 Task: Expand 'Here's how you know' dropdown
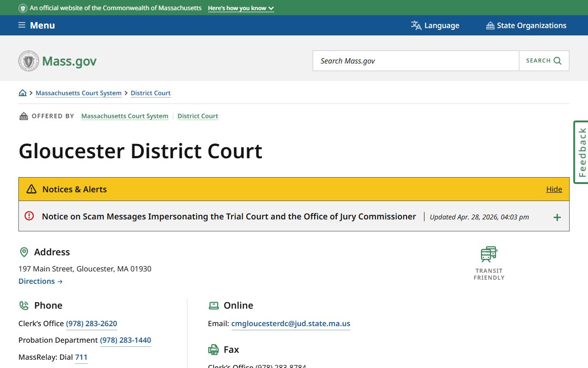(x=241, y=8)
